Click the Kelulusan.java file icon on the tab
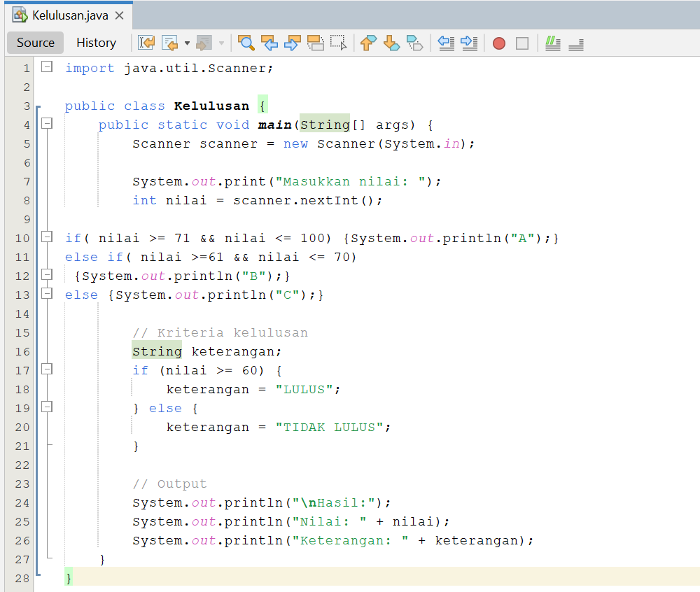 (x=20, y=15)
